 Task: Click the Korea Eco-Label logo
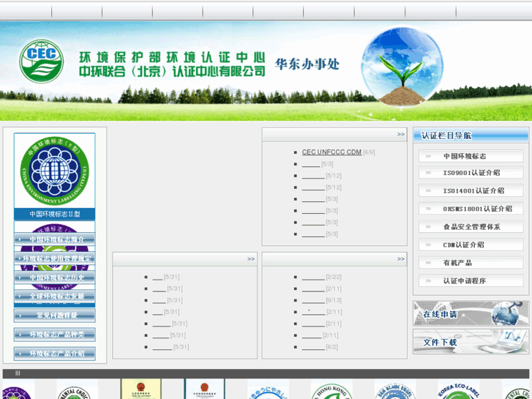tap(458, 389)
